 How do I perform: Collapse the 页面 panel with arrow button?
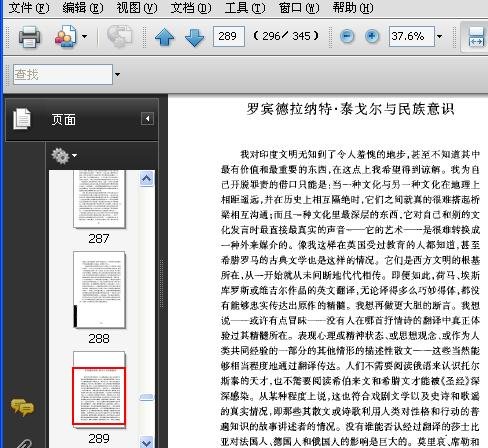147,119
